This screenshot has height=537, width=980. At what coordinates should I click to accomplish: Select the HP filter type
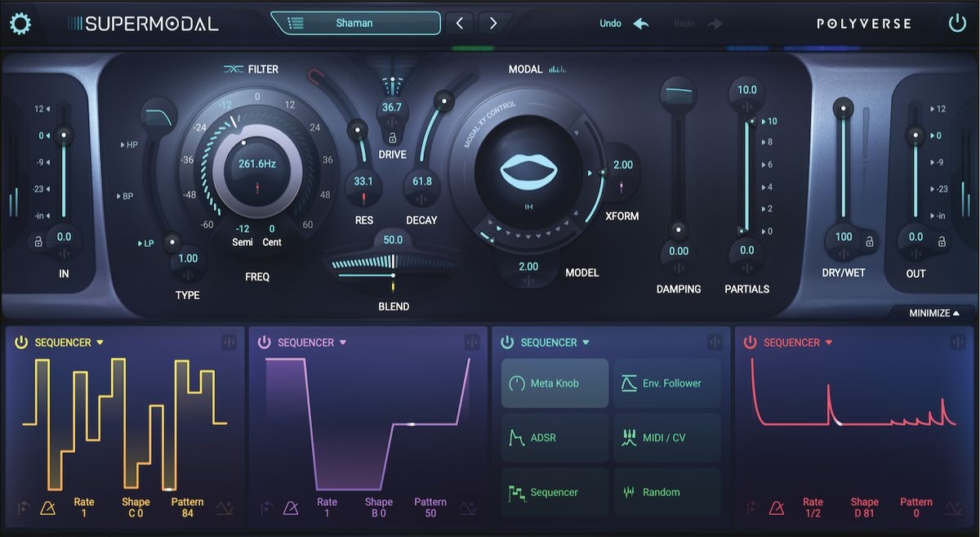coord(129,145)
